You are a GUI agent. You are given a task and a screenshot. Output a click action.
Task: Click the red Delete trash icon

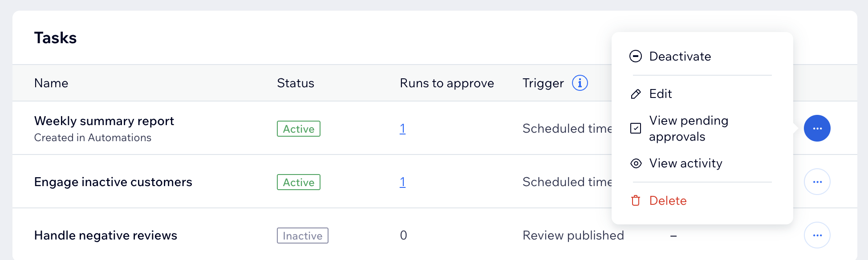pyautogui.click(x=636, y=201)
